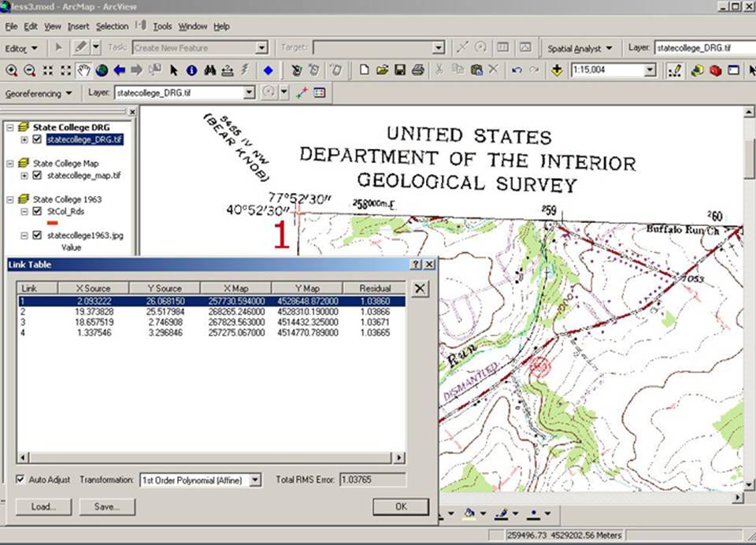Open the Georeferencing Layer combo box
Viewport: 756px width, 545px height.
click(x=249, y=93)
